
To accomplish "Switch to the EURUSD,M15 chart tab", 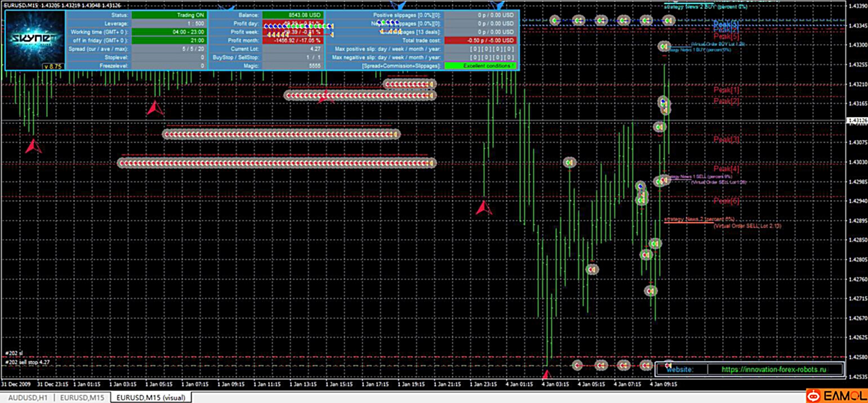I will (x=81, y=397).
